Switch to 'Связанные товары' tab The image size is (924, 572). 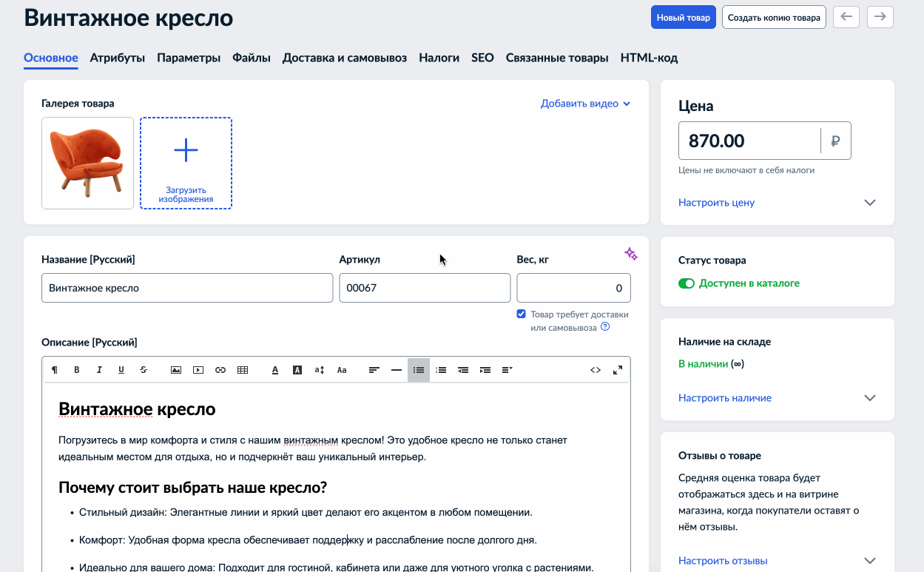(557, 58)
